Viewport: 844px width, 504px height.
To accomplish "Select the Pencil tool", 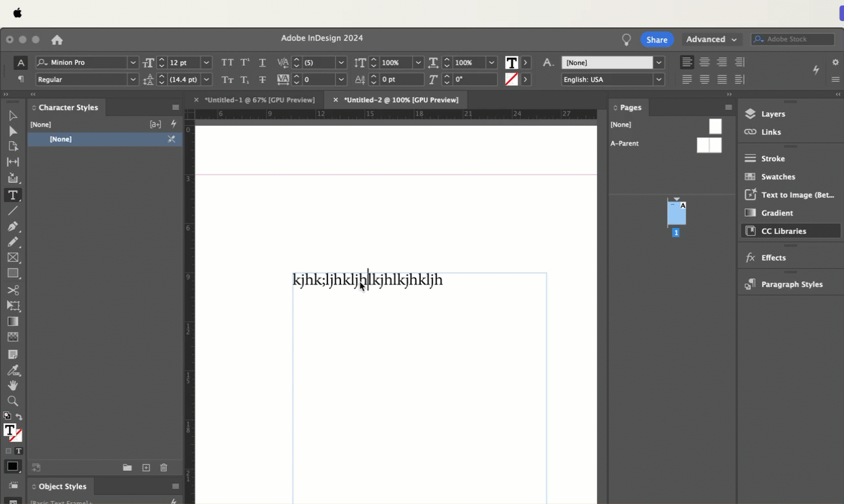I will pos(13,242).
